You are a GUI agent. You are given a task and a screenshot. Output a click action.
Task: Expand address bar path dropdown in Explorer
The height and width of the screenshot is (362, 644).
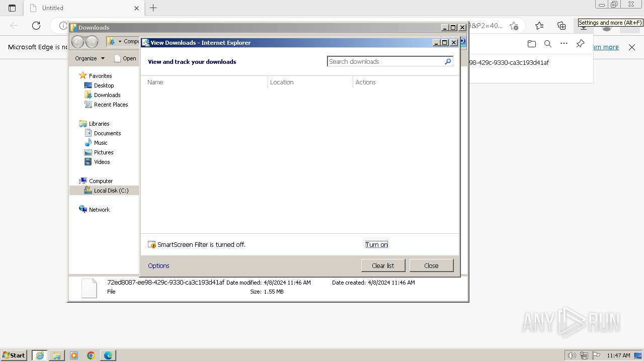120,41
